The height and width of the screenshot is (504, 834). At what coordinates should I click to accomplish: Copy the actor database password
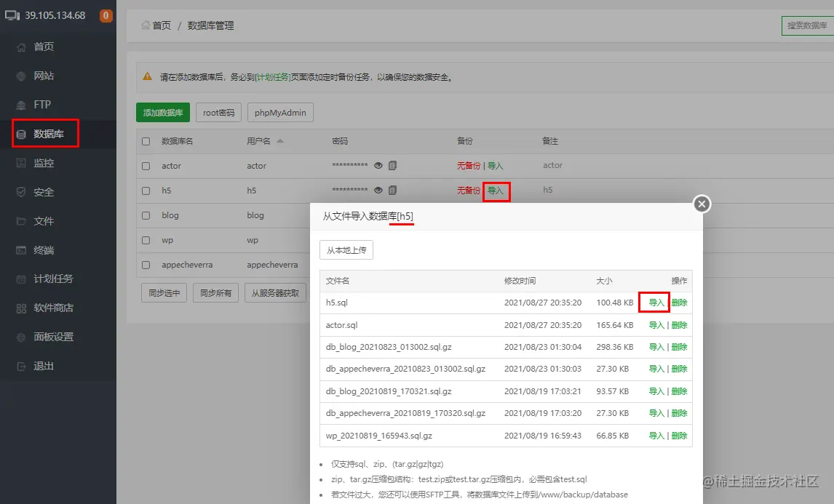click(392, 165)
